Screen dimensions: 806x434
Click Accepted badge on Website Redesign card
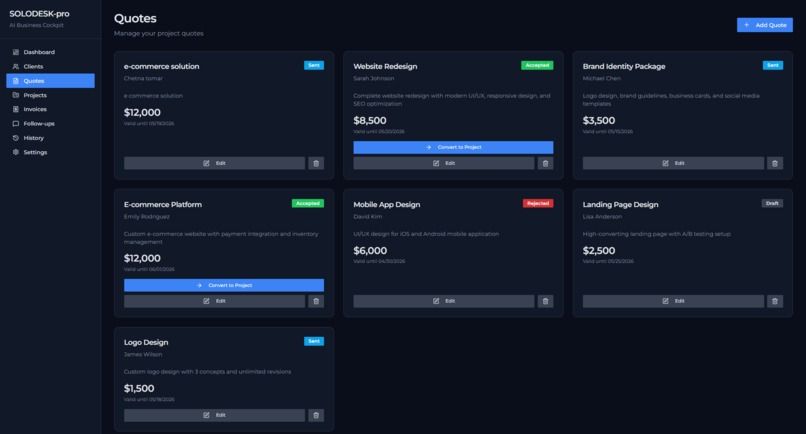point(537,65)
